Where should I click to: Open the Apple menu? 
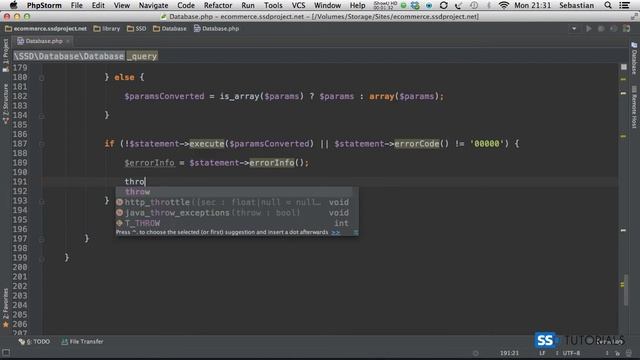(13, 5)
